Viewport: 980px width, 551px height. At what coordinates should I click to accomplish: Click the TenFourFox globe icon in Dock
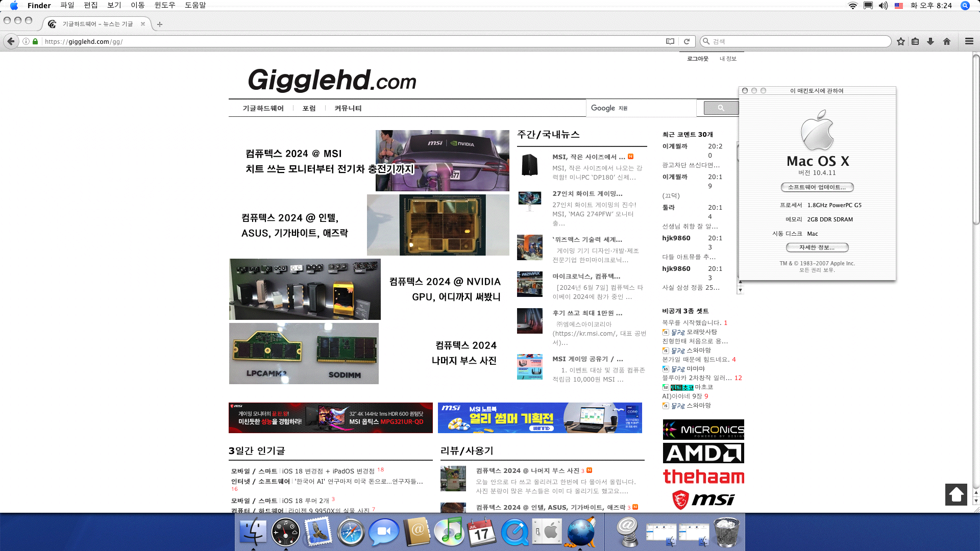pos(581,532)
